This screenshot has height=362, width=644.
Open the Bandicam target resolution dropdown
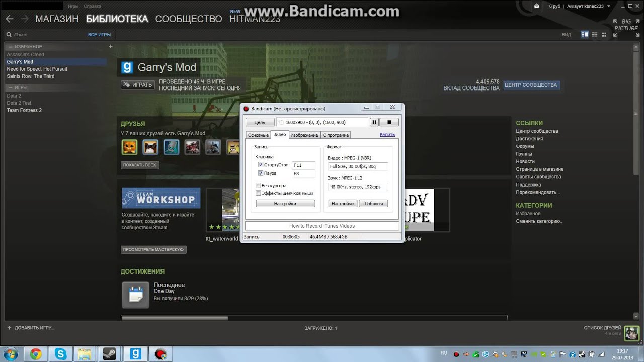[322, 122]
